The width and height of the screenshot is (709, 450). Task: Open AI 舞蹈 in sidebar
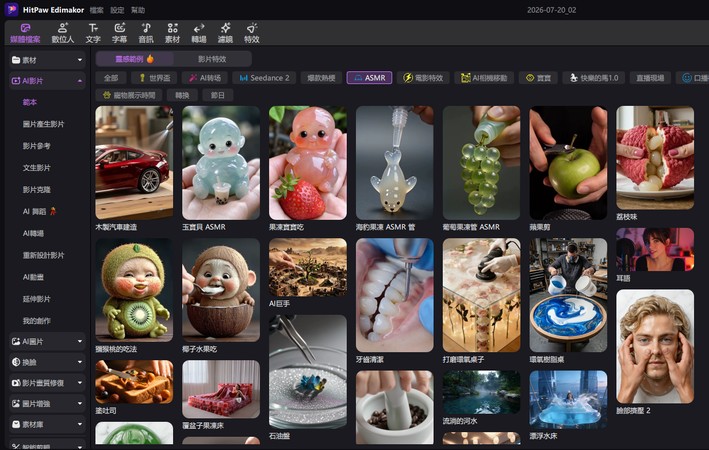(39, 211)
